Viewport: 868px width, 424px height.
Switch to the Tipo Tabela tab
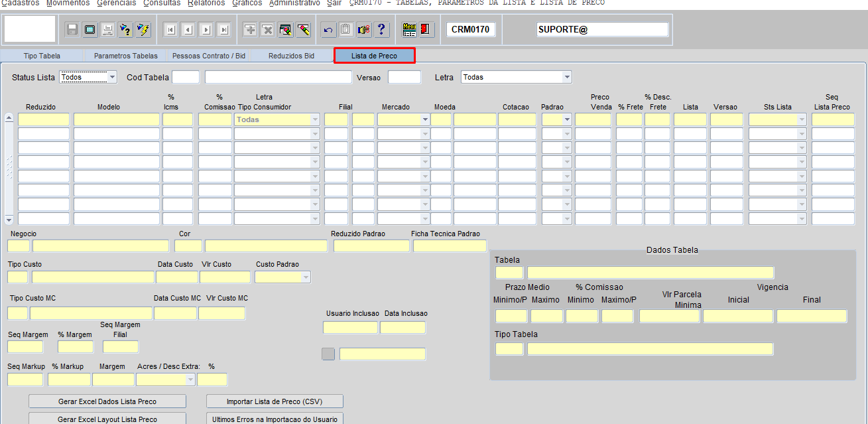coord(42,56)
